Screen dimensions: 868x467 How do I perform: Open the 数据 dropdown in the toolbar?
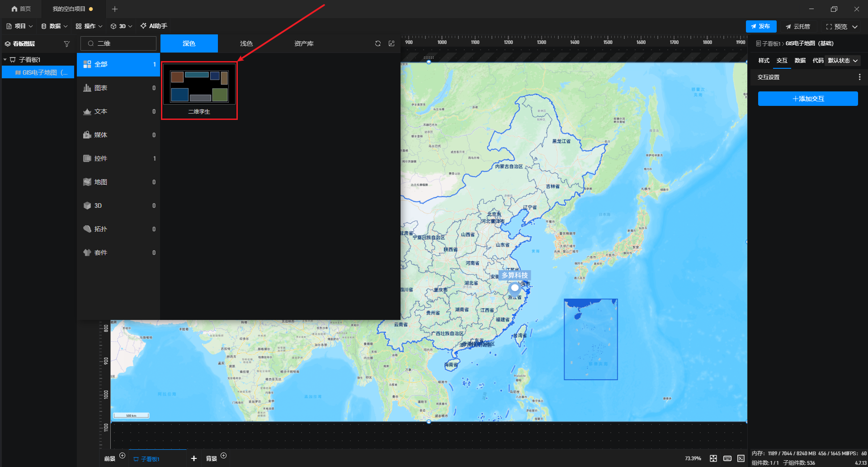[54, 26]
